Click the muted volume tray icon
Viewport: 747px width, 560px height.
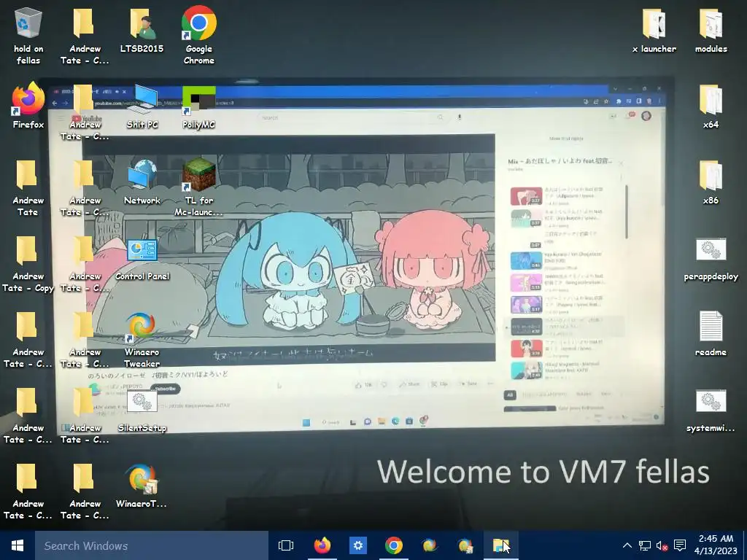coord(662,545)
